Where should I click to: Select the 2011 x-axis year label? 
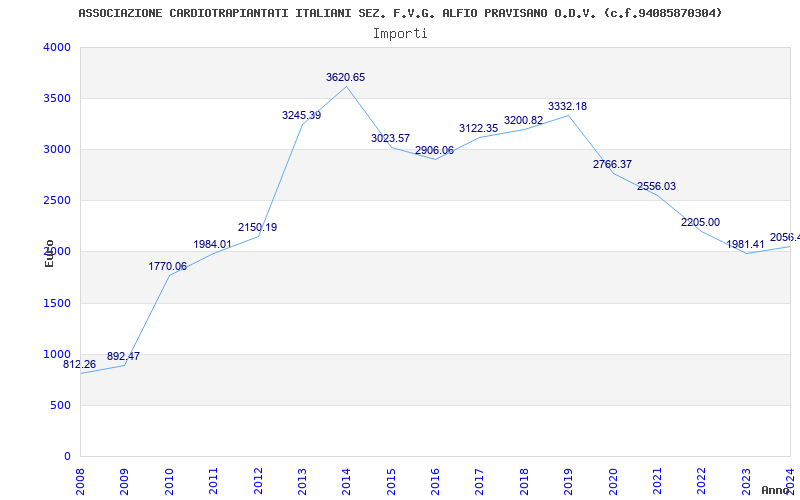(213, 481)
